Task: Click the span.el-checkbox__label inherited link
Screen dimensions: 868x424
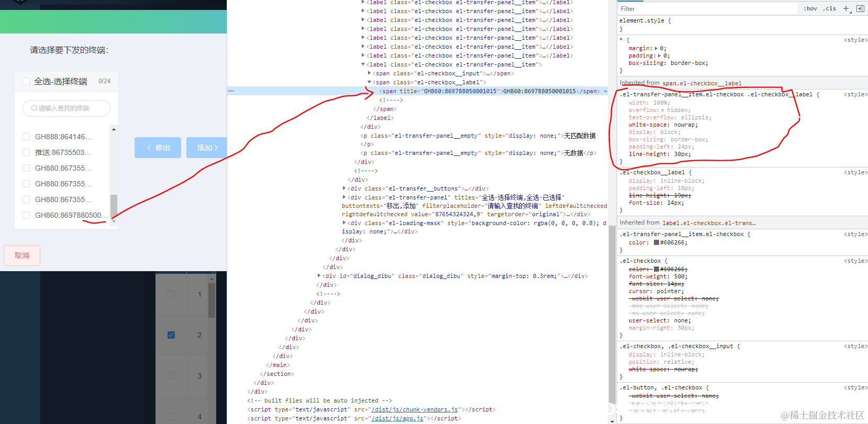Action: tap(702, 83)
